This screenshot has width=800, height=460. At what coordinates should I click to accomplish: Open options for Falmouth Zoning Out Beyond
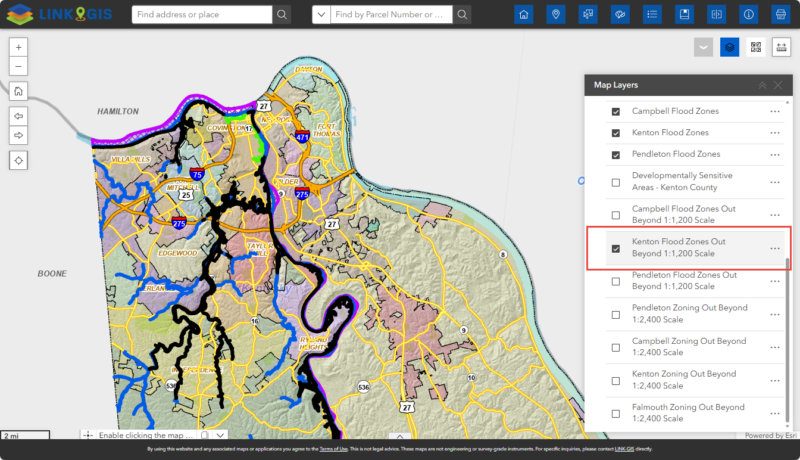[774, 414]
